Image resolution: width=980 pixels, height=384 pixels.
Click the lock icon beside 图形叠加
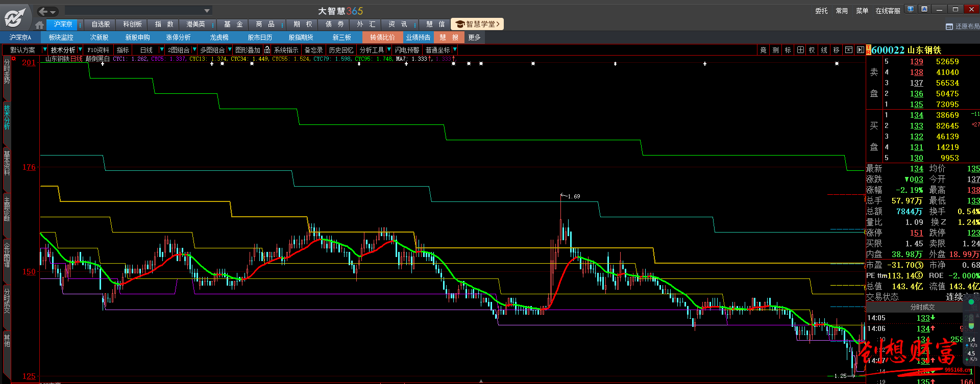pyautogui.click(x=267, y=49)
